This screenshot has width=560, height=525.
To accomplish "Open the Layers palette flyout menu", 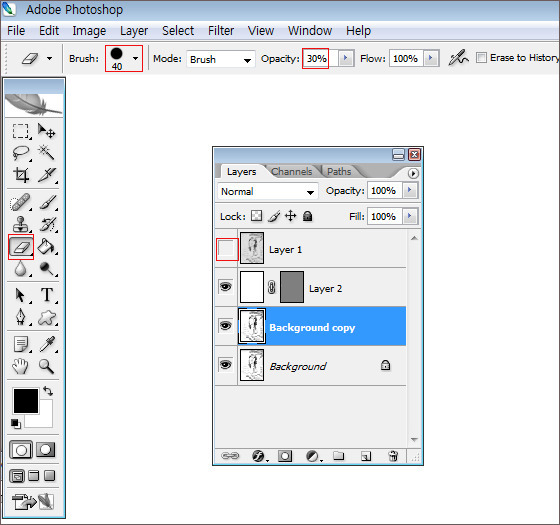I will point(413,174).
